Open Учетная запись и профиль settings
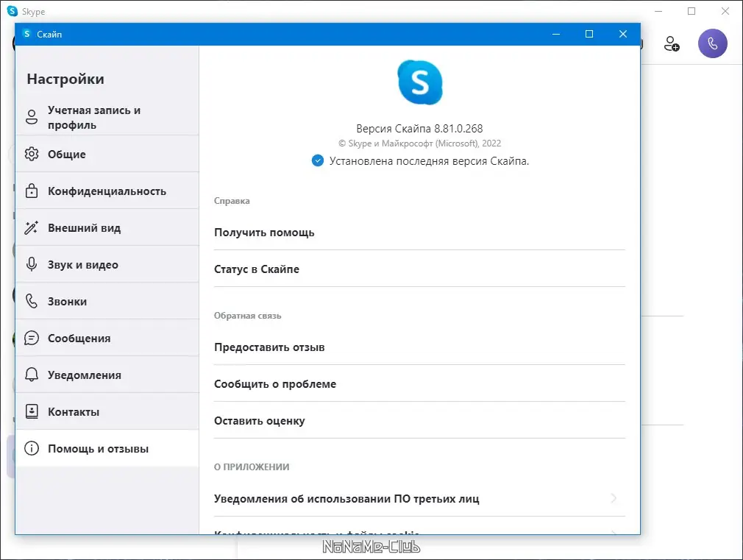The width and height of the screenshot is (743, 560). tap(107, 117)
